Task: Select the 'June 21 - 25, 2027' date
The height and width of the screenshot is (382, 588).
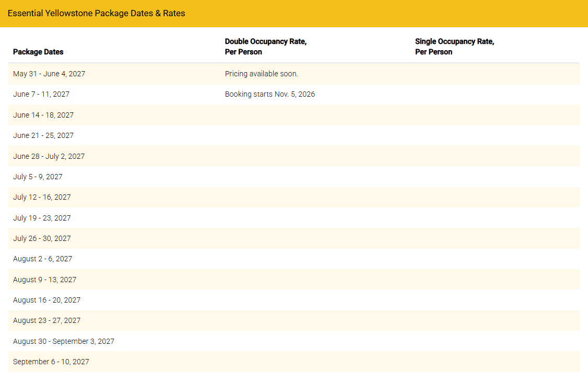Action: coord(43,135)
